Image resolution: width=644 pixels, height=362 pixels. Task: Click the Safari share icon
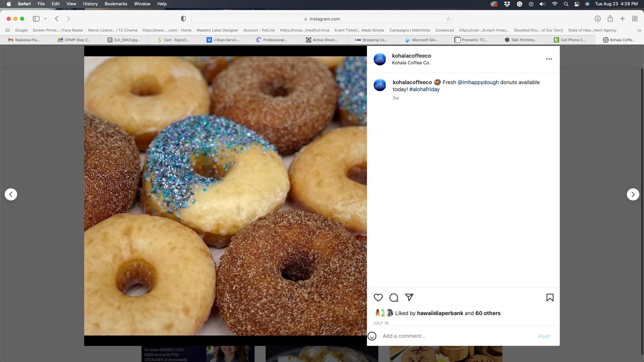[610, 19]
